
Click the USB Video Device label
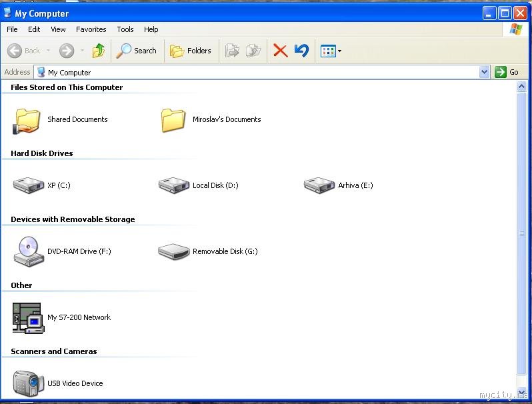tap(75, 383)
